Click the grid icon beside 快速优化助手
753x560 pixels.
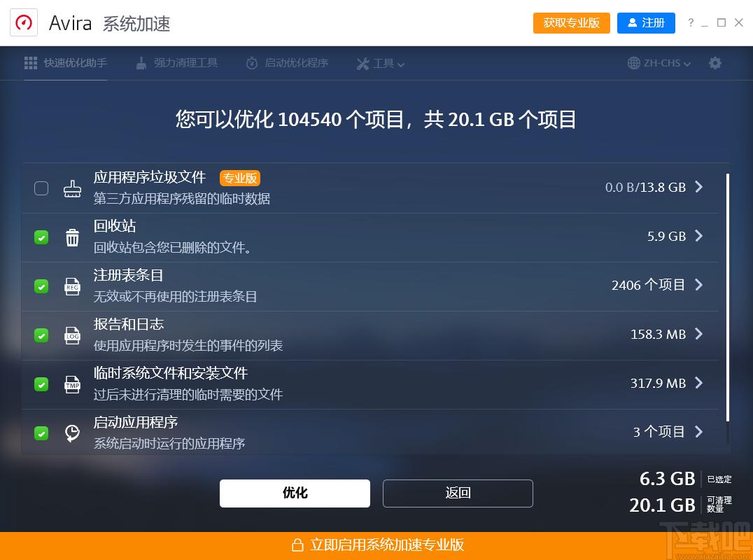31,63
